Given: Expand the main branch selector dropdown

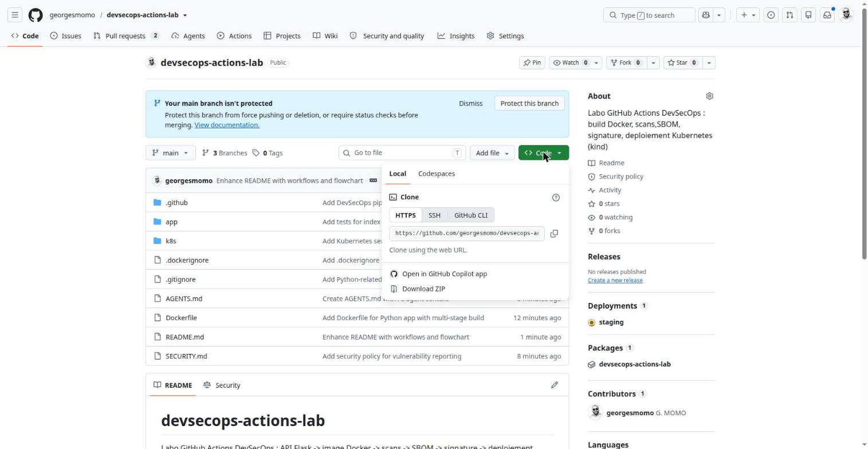Looking at the screenshot, I should pyautogui.click(x=171, y=153).
